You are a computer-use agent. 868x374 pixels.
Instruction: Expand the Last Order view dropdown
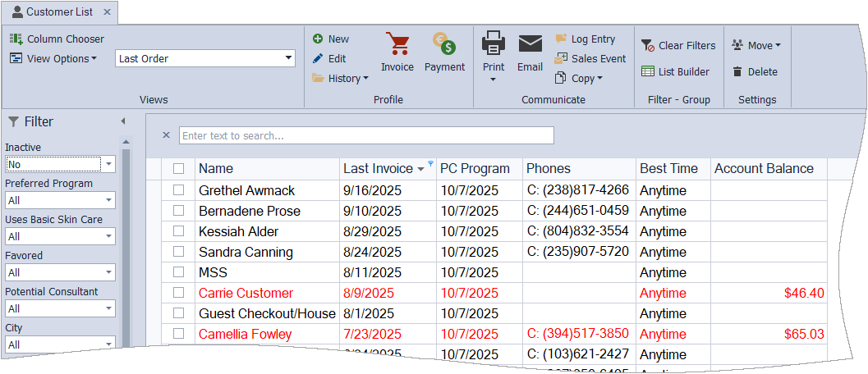click(x=288, y=58)
